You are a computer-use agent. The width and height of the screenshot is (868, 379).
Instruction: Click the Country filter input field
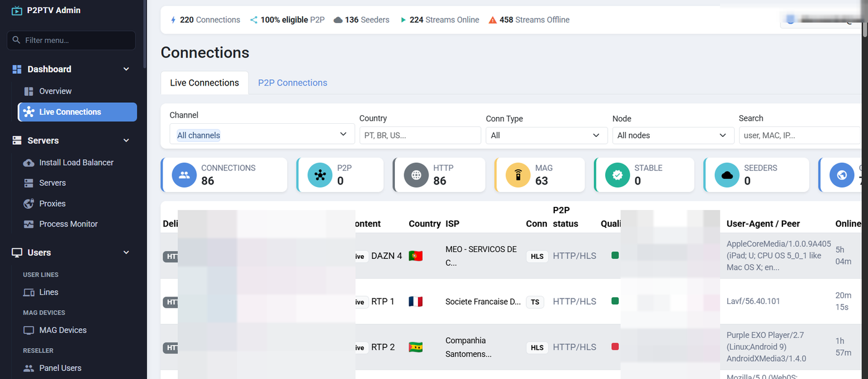point(420,135)
